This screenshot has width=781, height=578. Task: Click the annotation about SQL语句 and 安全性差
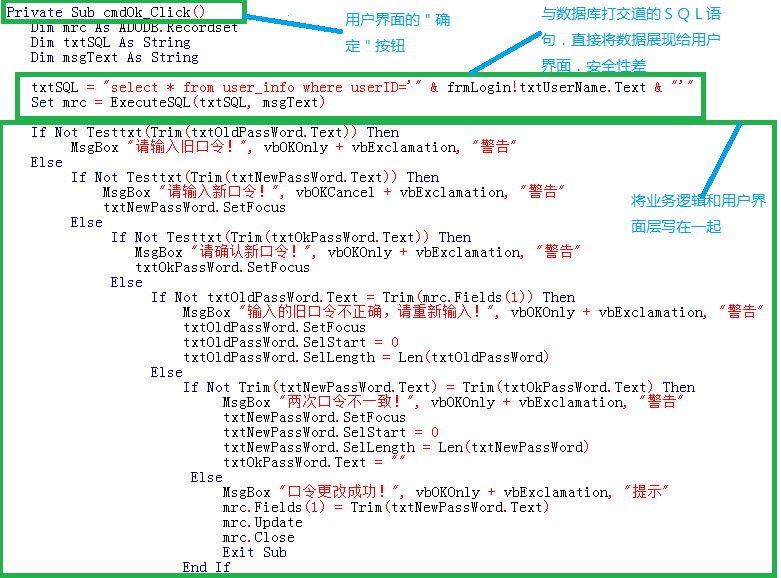click(x=630, y=41)
